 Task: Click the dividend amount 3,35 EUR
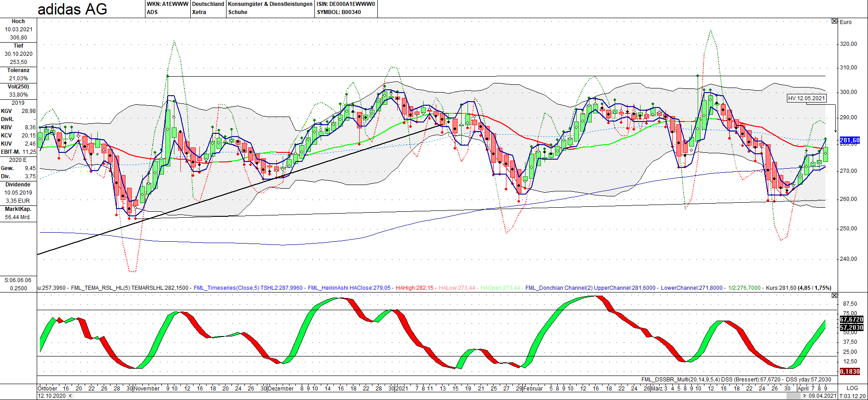coord(18,201)
